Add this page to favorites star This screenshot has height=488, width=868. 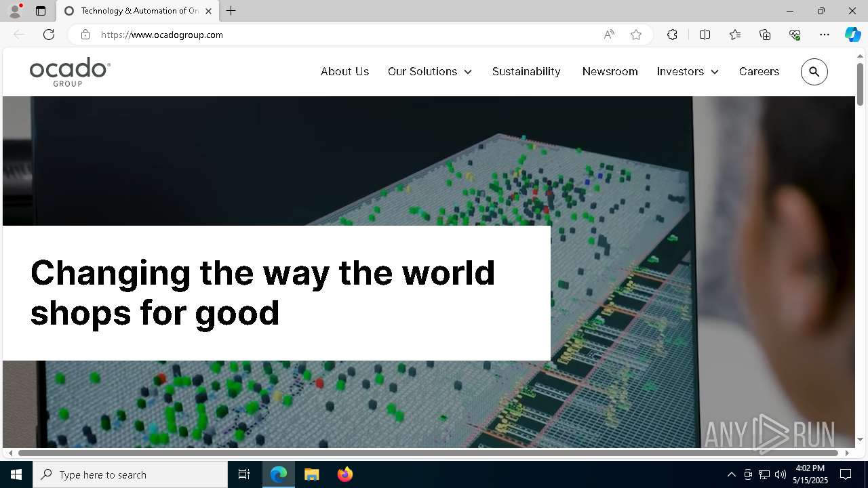pyautogui.click(x=636, y=35)
